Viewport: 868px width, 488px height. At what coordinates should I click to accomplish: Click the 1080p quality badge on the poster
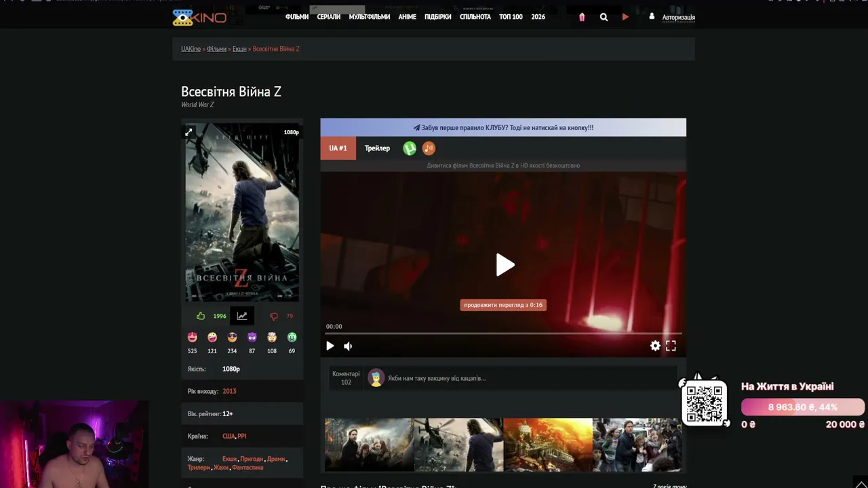[291, 132]
